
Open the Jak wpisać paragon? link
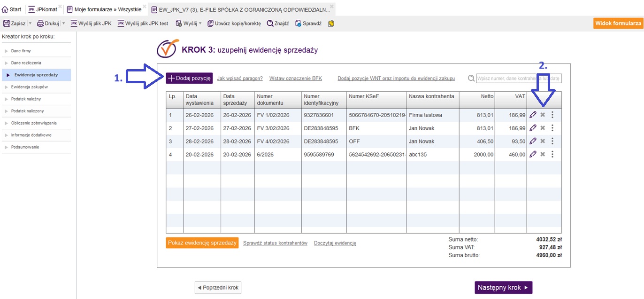coord(239,79)
